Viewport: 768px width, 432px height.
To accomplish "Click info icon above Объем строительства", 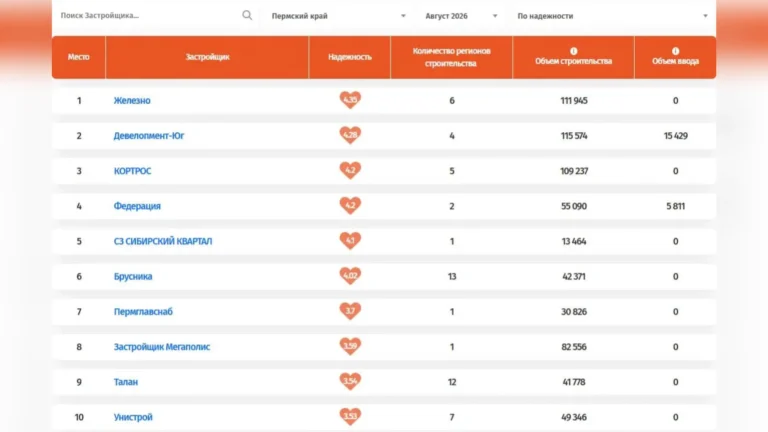I will pos(574,51).
